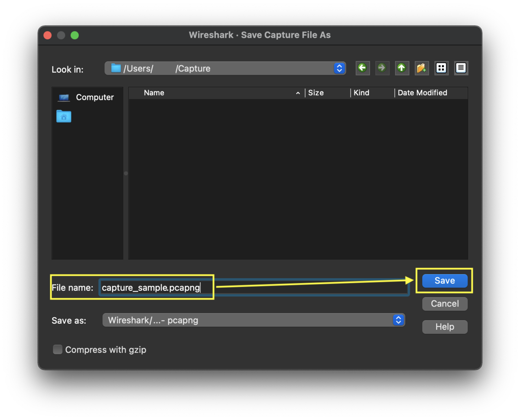Focus the File name text field

254,288
